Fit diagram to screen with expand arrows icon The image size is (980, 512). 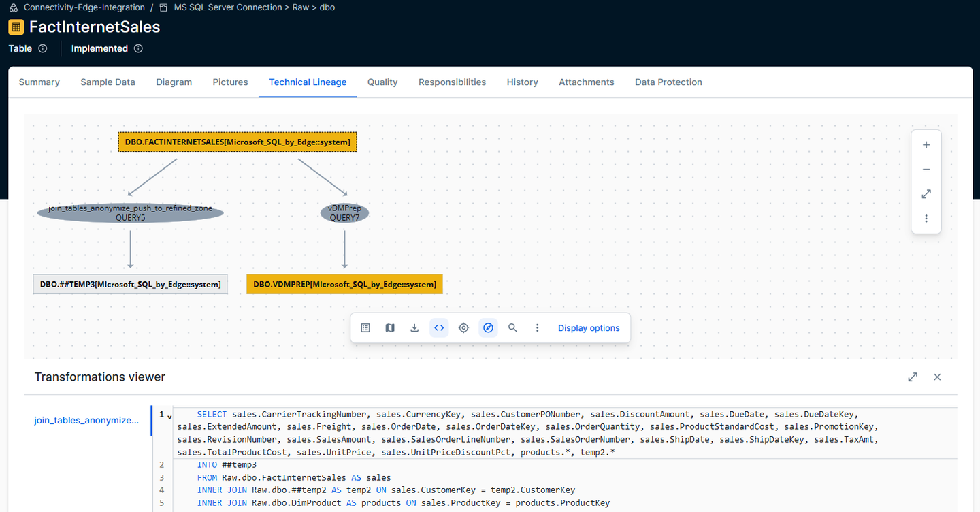(926, 193)
